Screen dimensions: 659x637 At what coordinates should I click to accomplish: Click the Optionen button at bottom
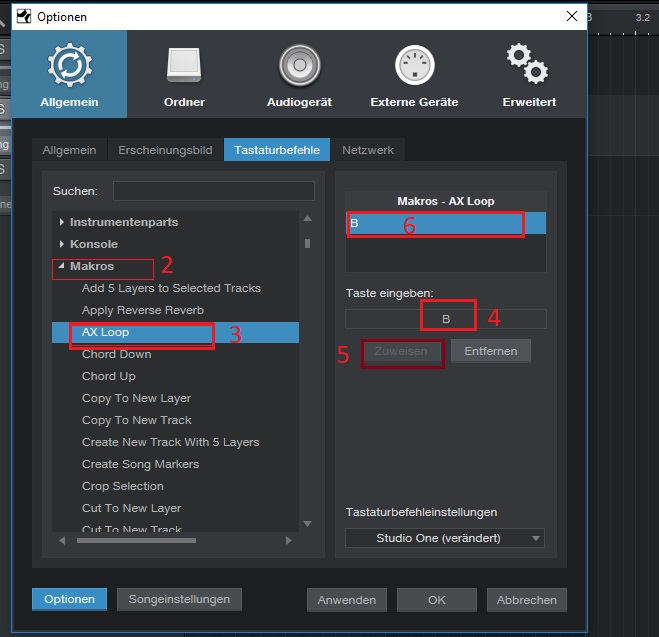tap(69, 599)
